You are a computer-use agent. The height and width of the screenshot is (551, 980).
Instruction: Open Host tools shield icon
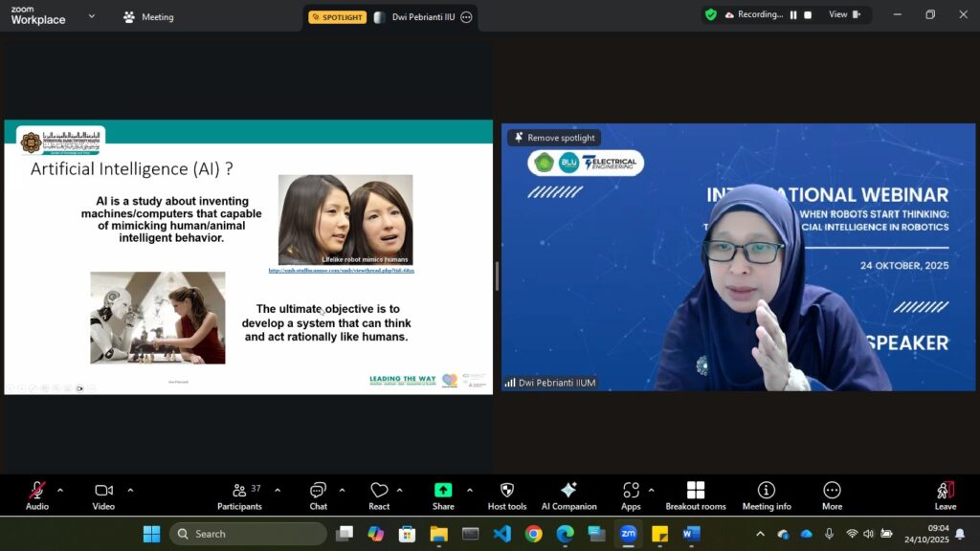pyautogui.click(x=506, y=495)
